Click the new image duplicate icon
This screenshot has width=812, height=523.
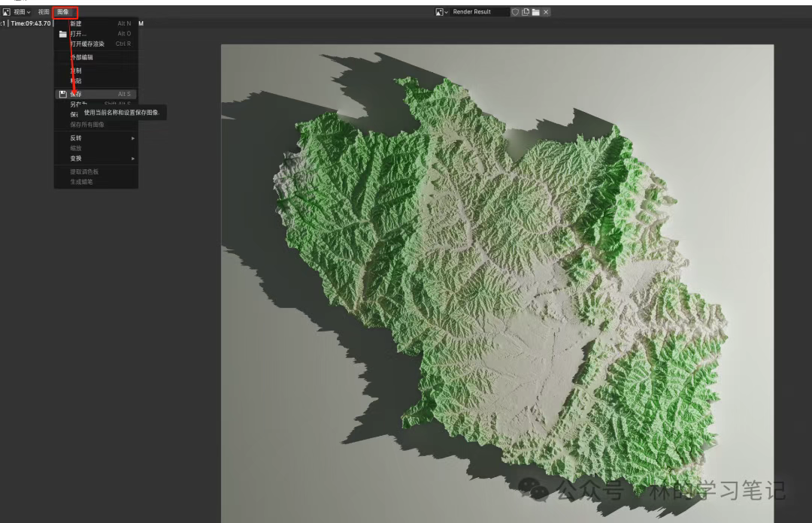pos(526,12)
